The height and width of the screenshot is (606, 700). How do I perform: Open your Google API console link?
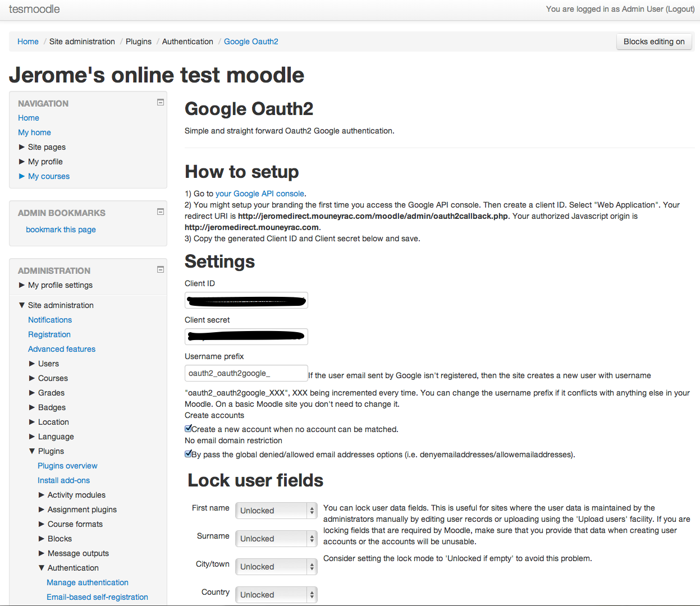pos(260,194)
